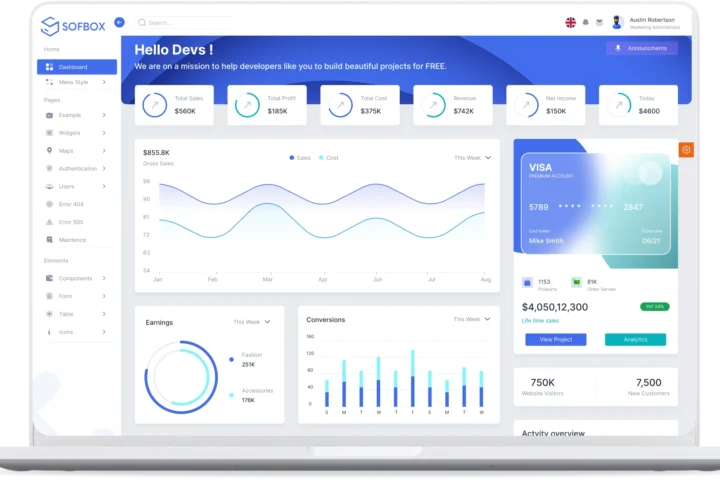
Task: Open the Gross Sales This Week dropdown
Action: pos(472,158)
